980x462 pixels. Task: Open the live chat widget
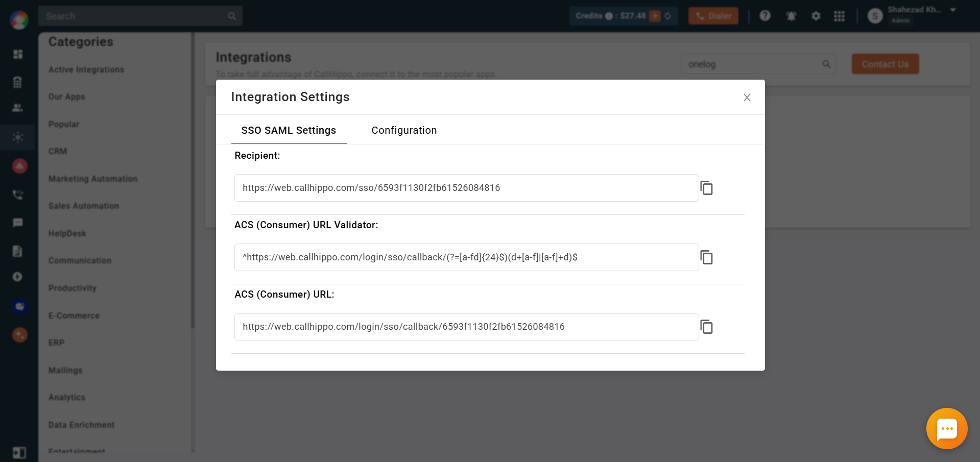point(947,429)
